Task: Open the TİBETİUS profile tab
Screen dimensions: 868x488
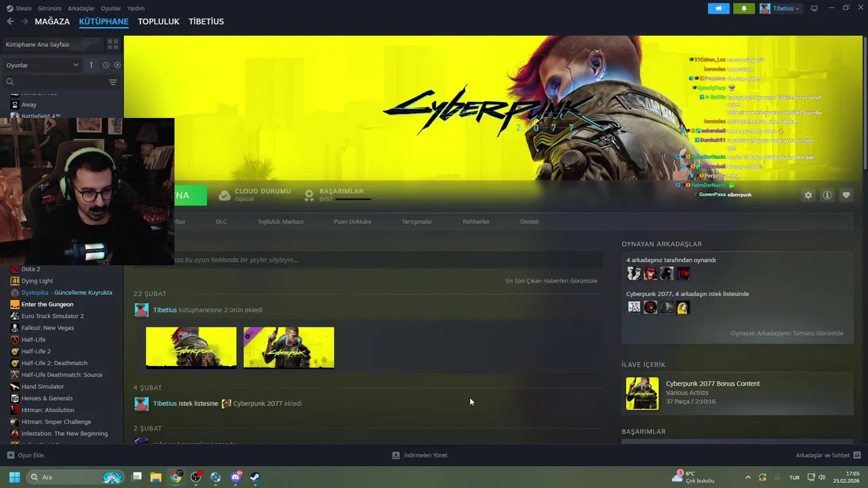Action: click(x=206, y=21)
